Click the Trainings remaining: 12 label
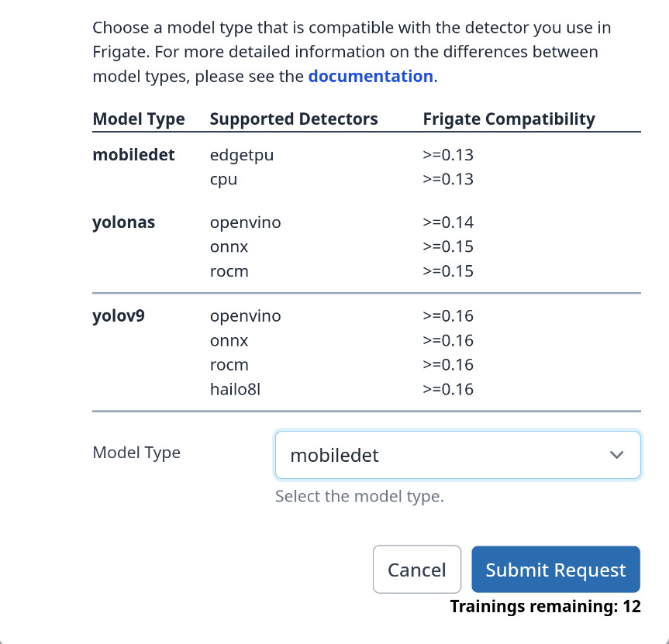The image size is (669, 644). [x=545, y=606]
